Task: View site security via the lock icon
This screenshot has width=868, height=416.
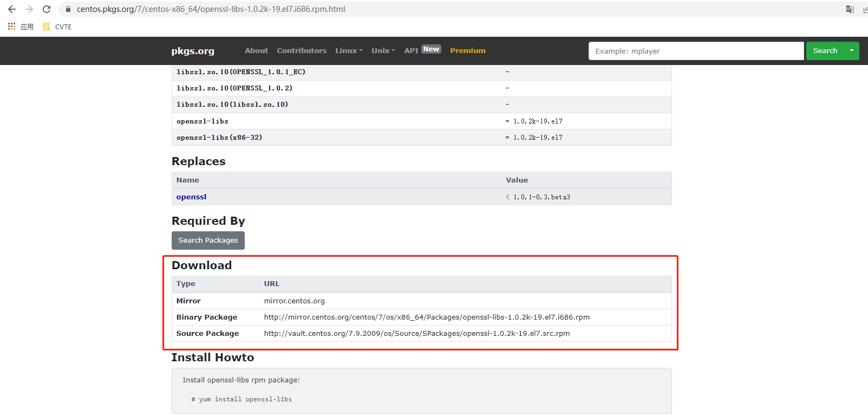Action: (x=68, y=9)
